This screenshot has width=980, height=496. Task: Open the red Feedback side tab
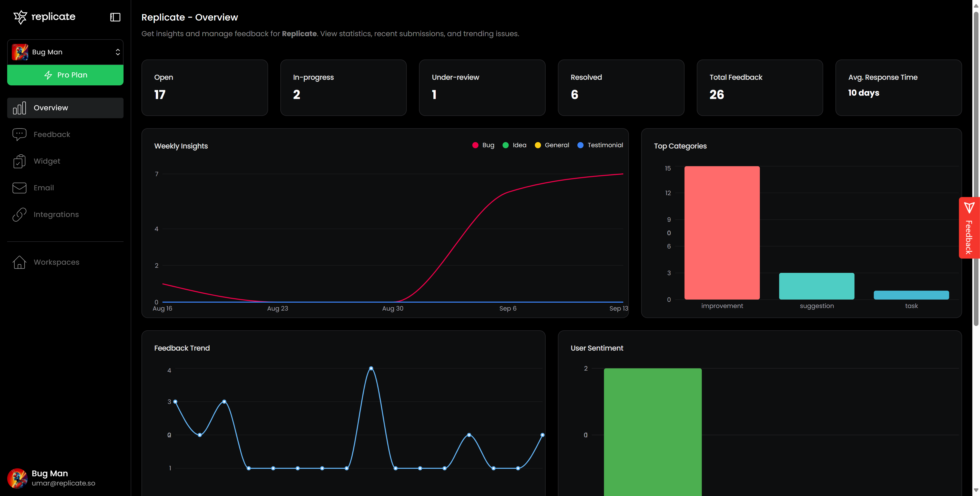coord(968,228)
